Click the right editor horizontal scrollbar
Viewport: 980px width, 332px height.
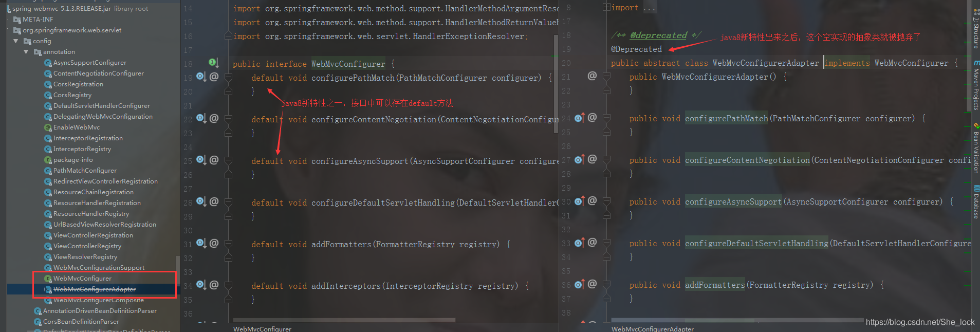pos(737,320)
